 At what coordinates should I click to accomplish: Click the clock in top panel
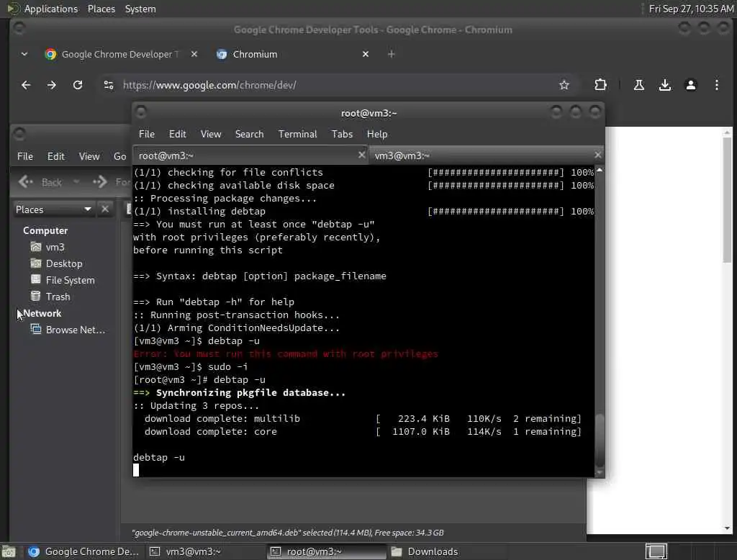(690, 9)
